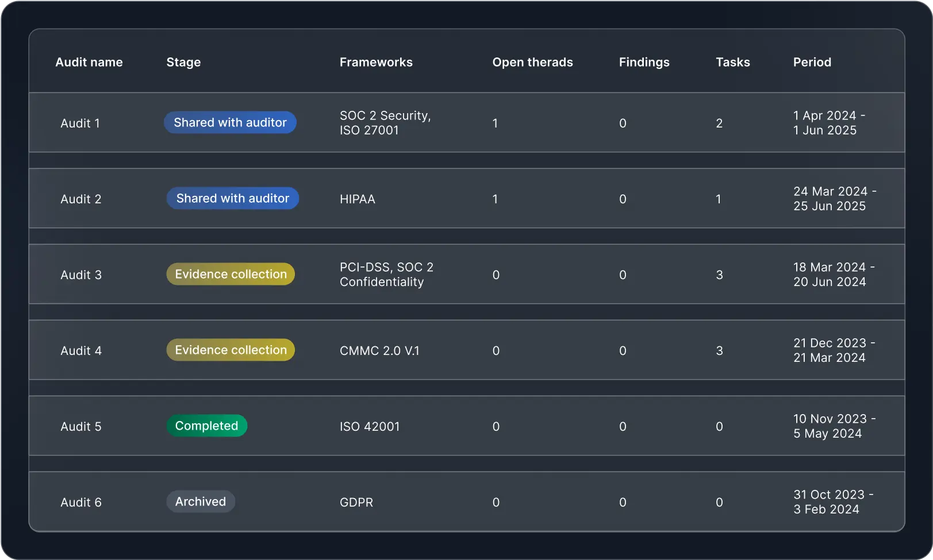This screenshot has height=560, width=933.
Task: Click the Open therads column header
Action: (532, 62)
